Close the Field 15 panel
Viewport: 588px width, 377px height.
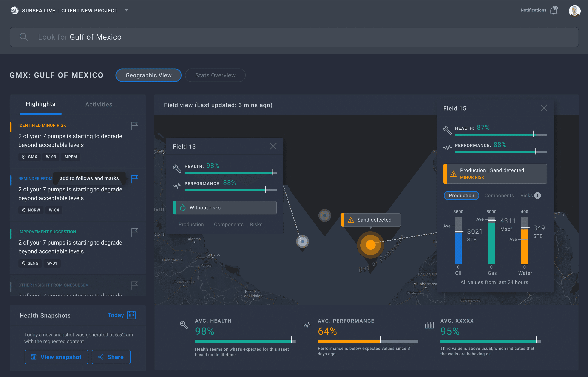(x=543, y=108)
